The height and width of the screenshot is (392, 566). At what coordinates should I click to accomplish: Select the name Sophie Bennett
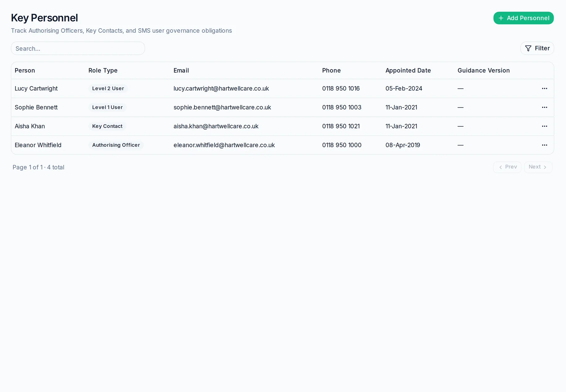click(x=36, y=108)
